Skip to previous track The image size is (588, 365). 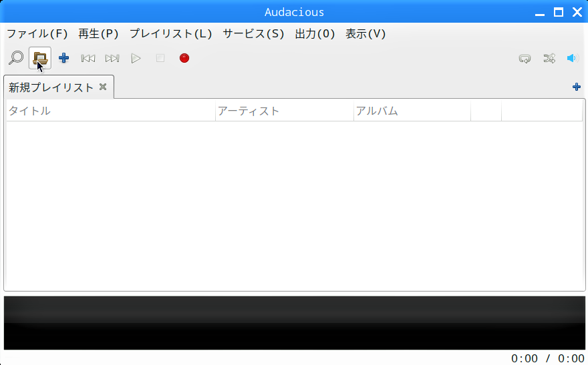click(x=88, y=58)
